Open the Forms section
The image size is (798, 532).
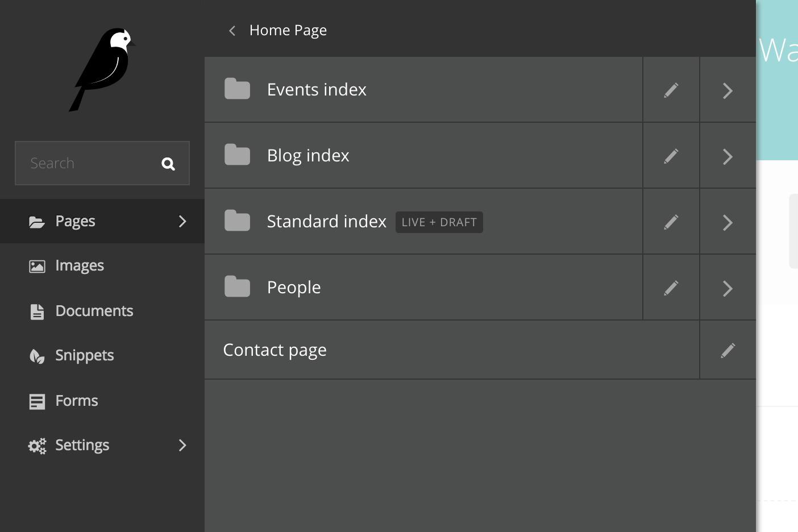point(76,401)
